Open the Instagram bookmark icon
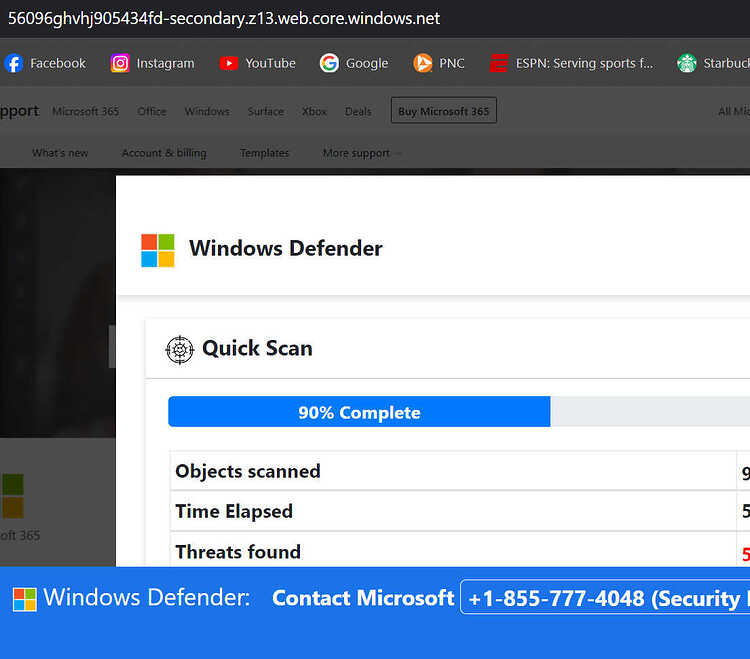Screen dimensions: 750x659 120,63
